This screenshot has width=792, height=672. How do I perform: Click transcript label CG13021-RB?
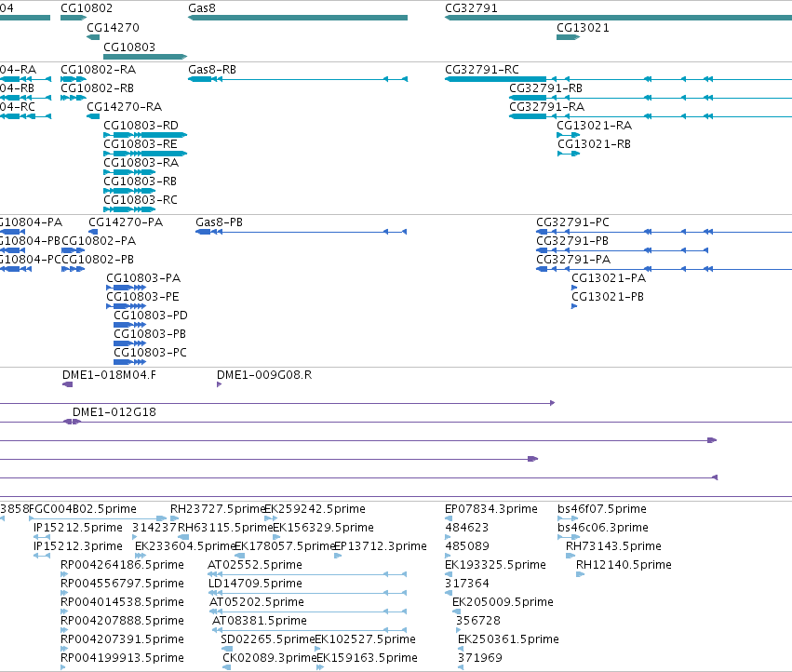594,144
